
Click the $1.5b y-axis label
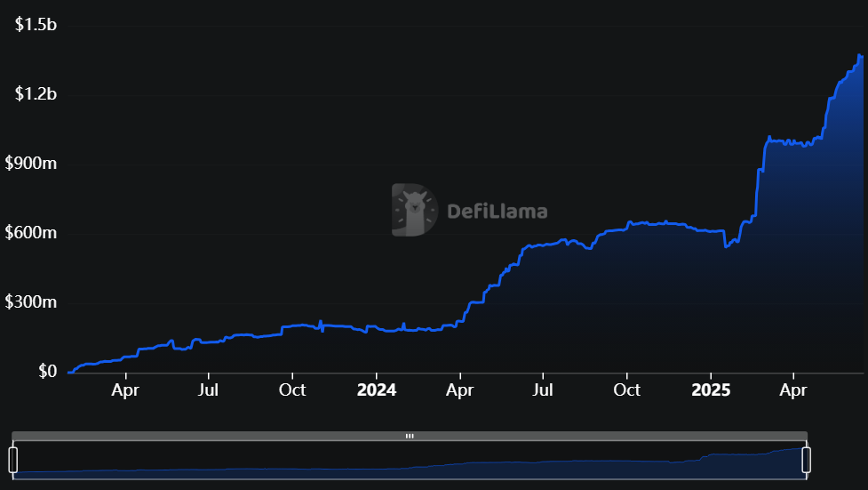[36, 25]
